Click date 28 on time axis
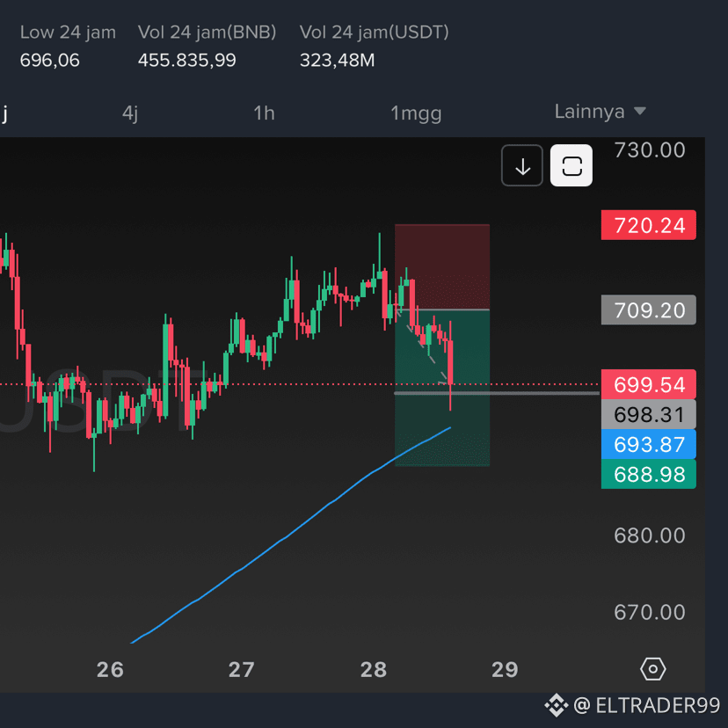This screenshot has height=728, width=728. pos(374,669)
